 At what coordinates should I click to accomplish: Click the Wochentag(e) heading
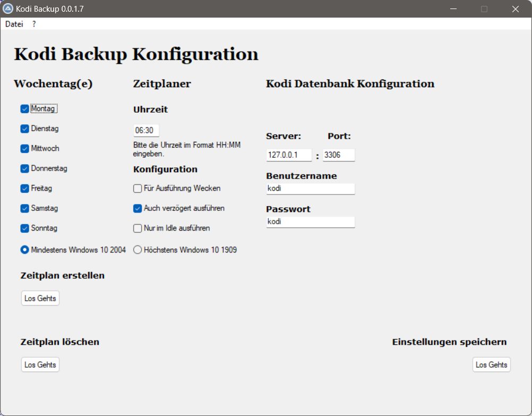click(53, 84)
